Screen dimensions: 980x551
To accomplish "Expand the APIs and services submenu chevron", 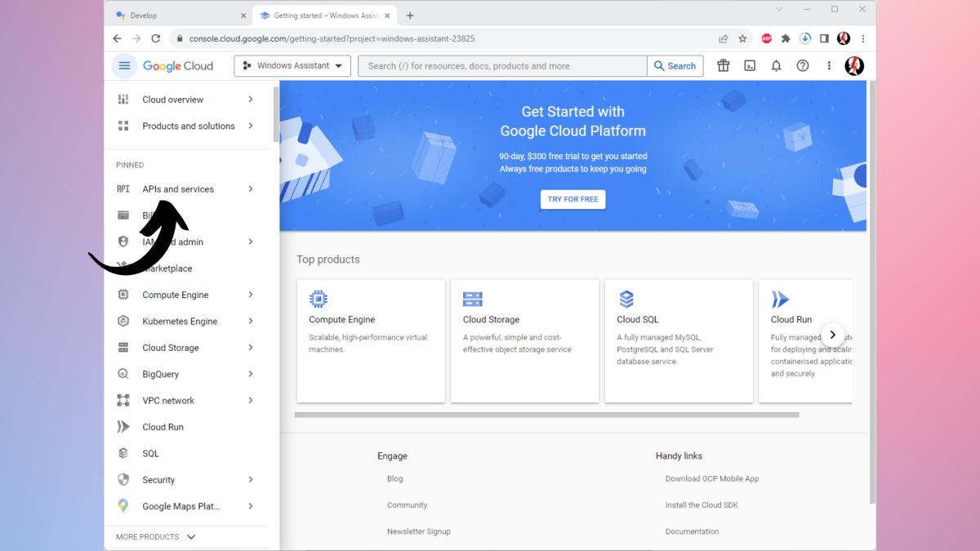I will (251, 189).
